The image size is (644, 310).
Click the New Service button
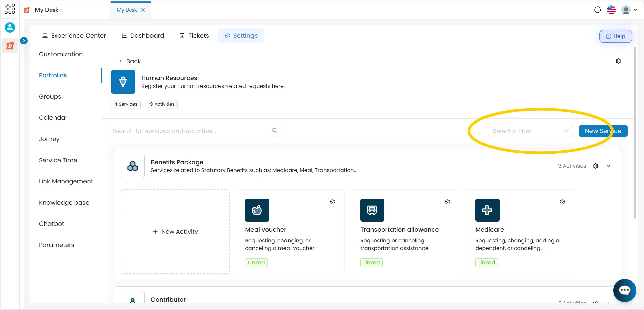click(x=603, y=131)
